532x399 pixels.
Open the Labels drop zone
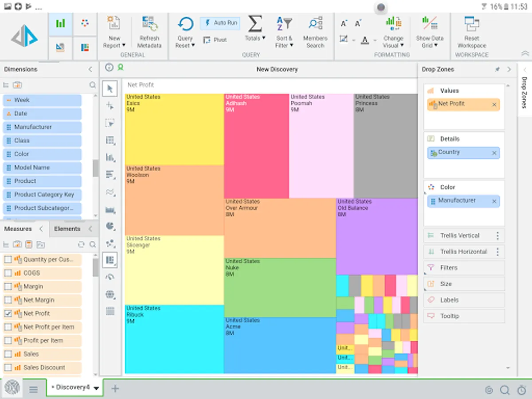(464, 300)
